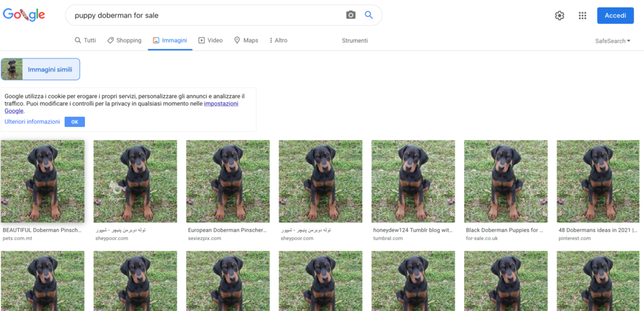The image size is (644, 311).
Task: Switch to the Shopping tab
Action: (124, 40)
